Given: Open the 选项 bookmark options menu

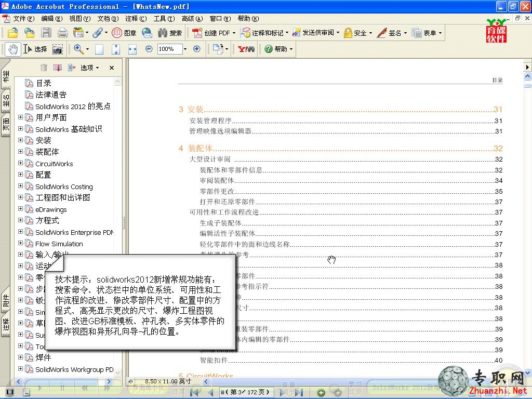Looking at the screenshot, I should 89,68.
